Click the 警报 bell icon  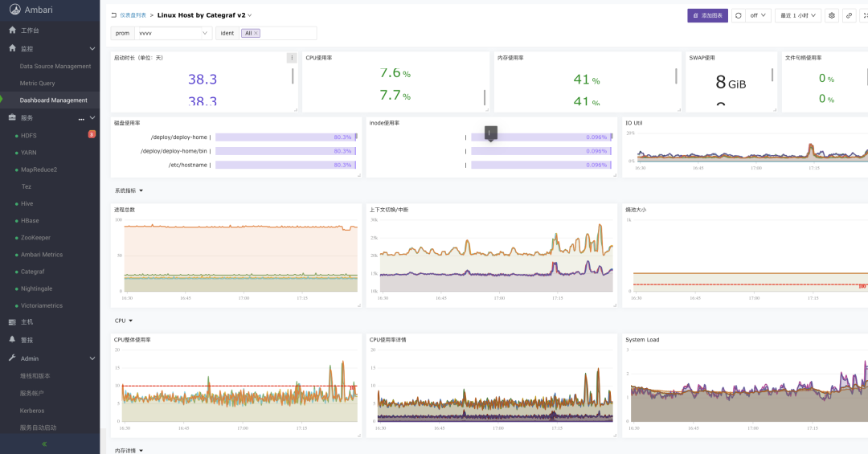[x=12, y=339]
